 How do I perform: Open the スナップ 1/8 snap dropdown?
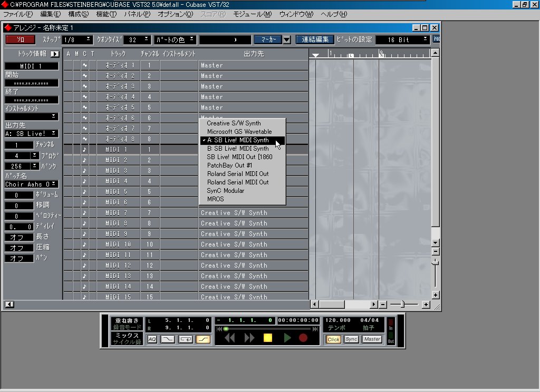click(77, 40)
